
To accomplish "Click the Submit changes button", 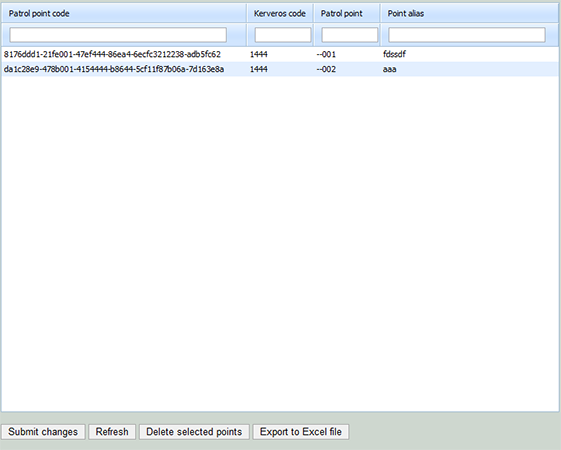I will pyautogui.click(x=43, y=432).
